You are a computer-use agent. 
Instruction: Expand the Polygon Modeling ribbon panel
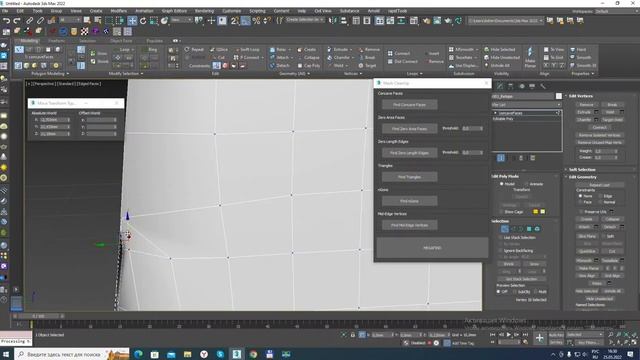pos(51,73)
